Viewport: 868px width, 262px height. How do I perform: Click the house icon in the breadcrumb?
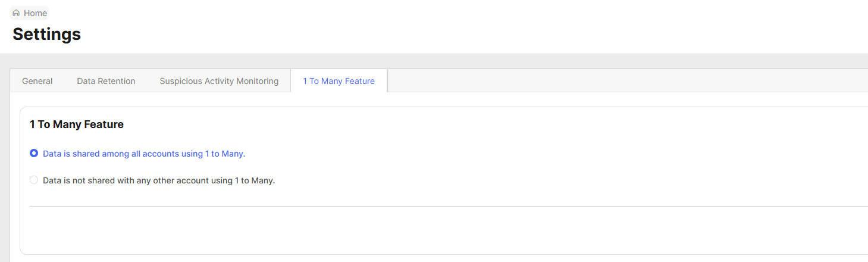point(16,13)
